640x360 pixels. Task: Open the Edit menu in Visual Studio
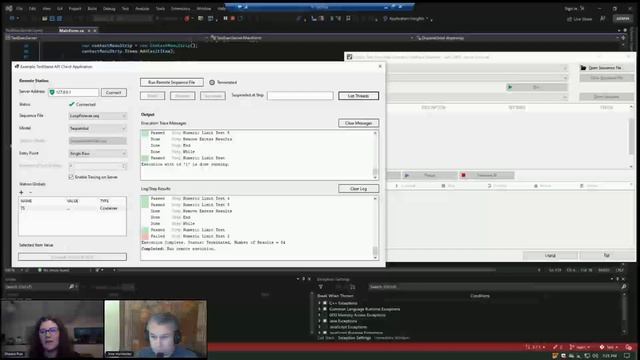pyautogui.click(x=33, y=8)
